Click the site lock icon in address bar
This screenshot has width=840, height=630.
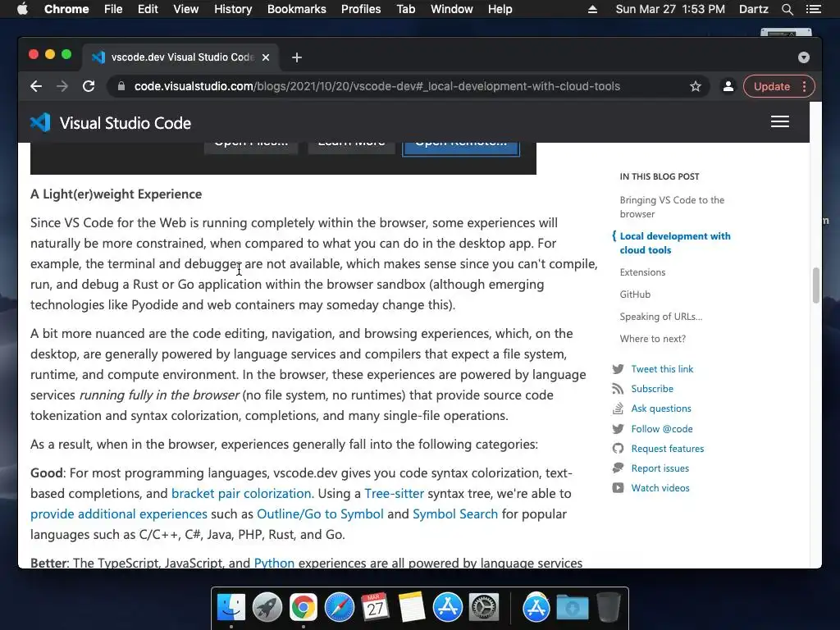pyautogui.click(x=121, y=86)
